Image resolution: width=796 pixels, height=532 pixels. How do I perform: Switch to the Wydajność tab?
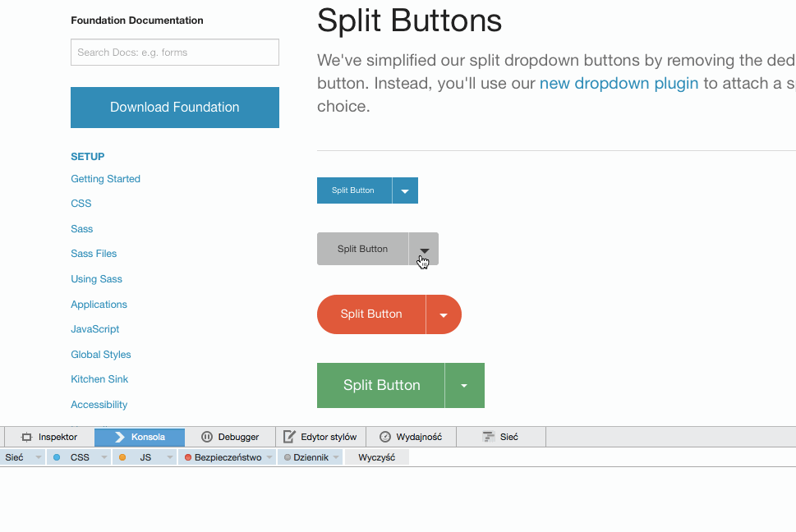[410, 436]
